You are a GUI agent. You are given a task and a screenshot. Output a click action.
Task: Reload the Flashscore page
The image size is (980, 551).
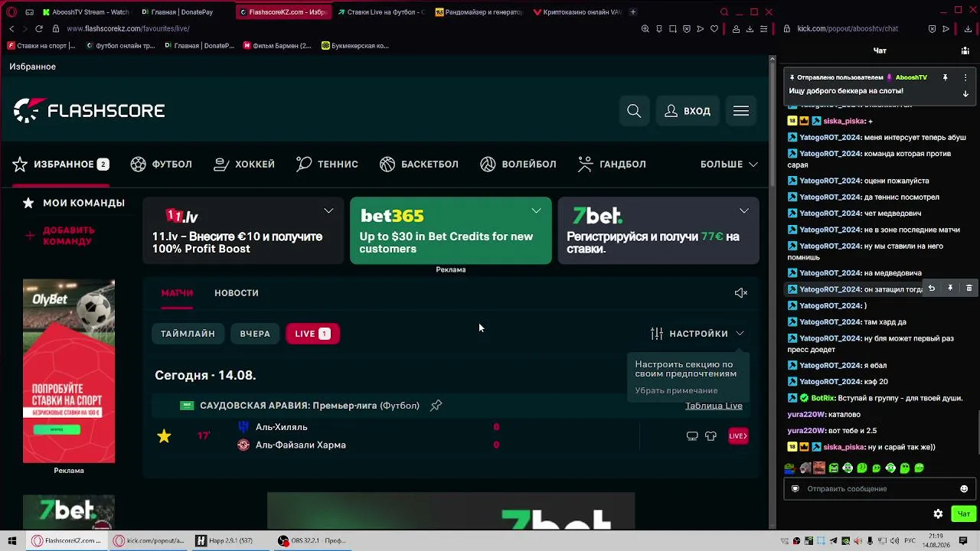pos(39,28)
